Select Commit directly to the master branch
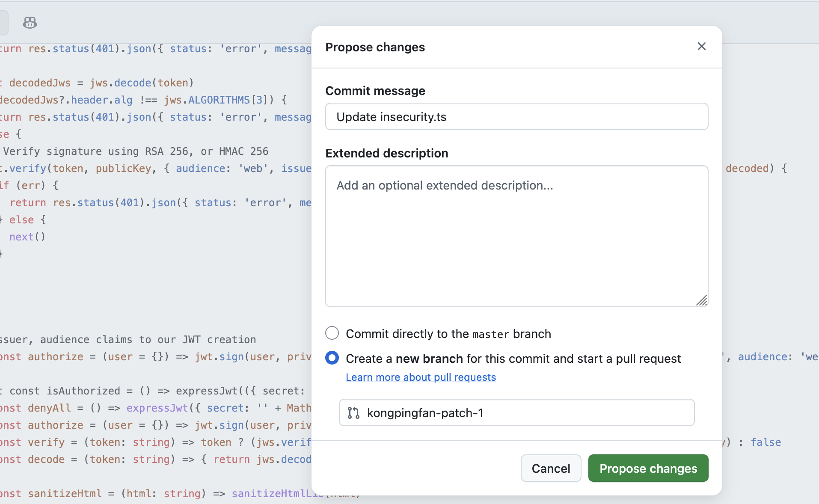The height and width of the screenshot is (504, 819). pyautogui.click(x=332, y=333)
